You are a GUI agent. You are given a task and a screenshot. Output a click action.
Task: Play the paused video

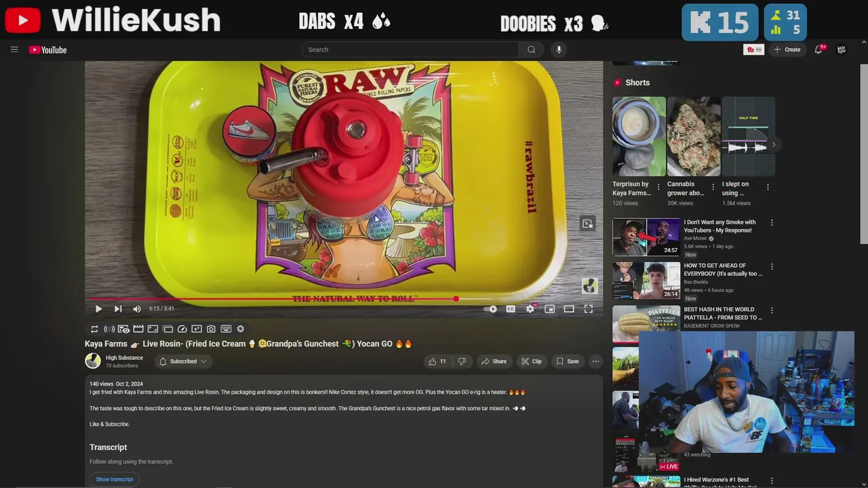pos(98,308)
